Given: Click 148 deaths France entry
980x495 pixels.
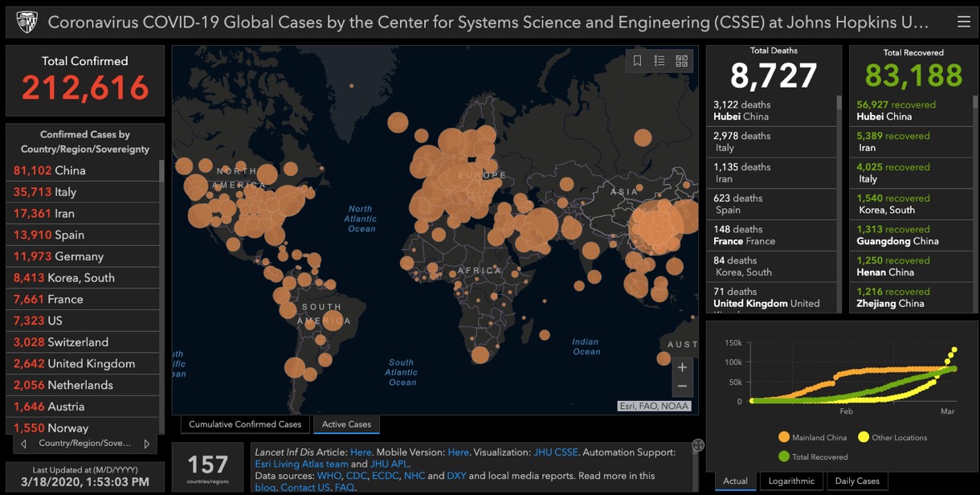Looking at the screenshot, I should tap(772, 235).
